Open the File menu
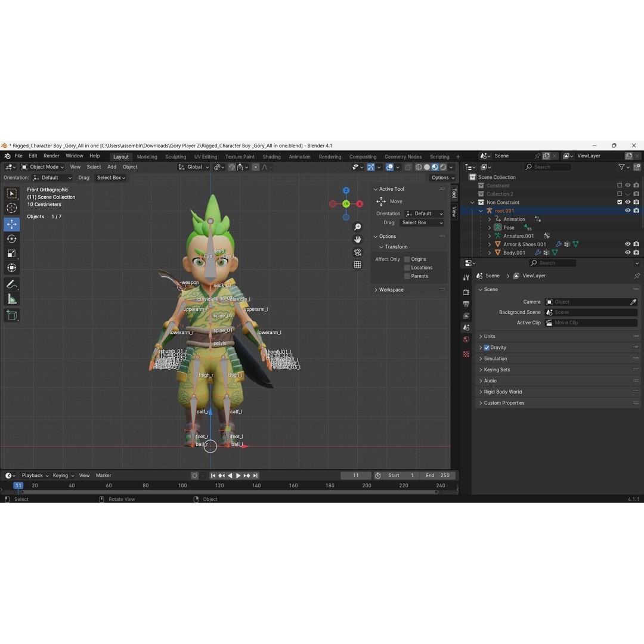644x644 pixels. (18, 156)
